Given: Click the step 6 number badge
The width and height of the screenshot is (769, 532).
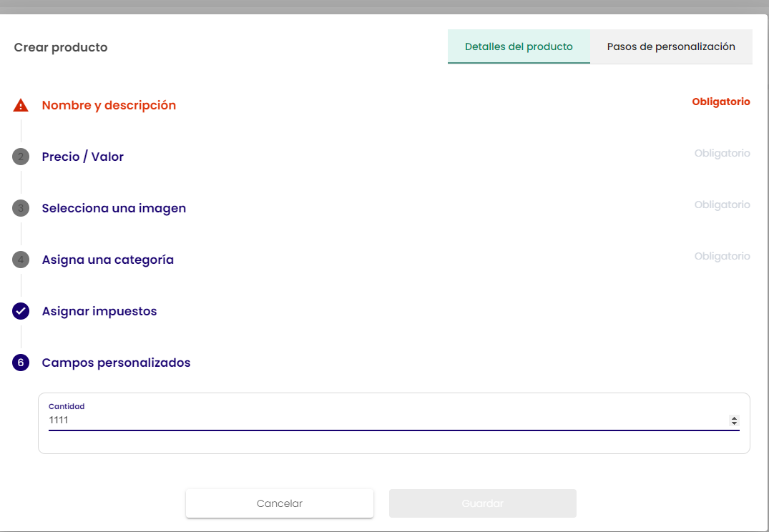Looking at the screenshot, I should (x=21, y=363).
